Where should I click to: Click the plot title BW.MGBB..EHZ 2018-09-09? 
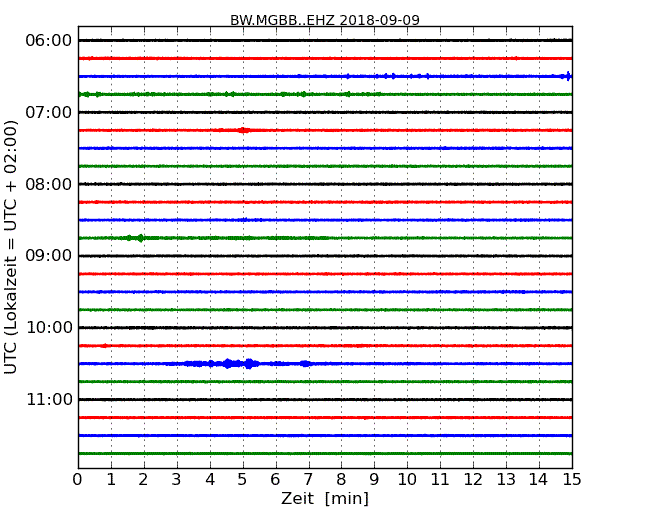point(325,20)
